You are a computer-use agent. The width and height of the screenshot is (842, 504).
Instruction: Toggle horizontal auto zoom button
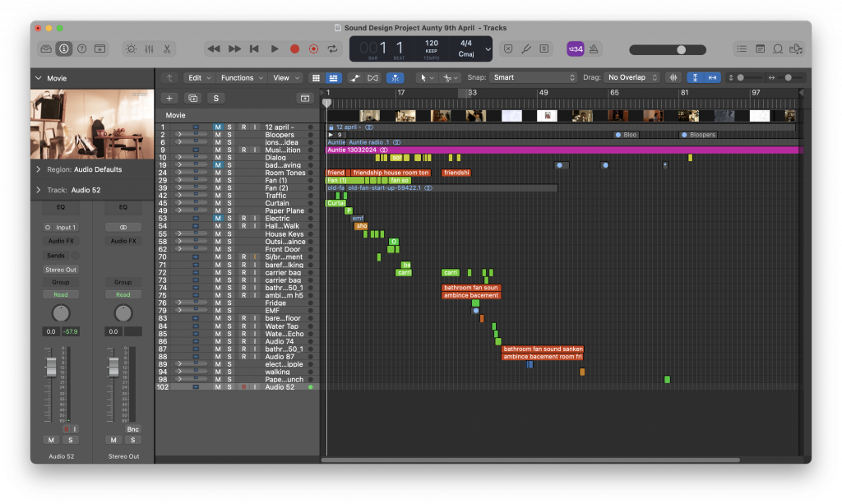712,78
